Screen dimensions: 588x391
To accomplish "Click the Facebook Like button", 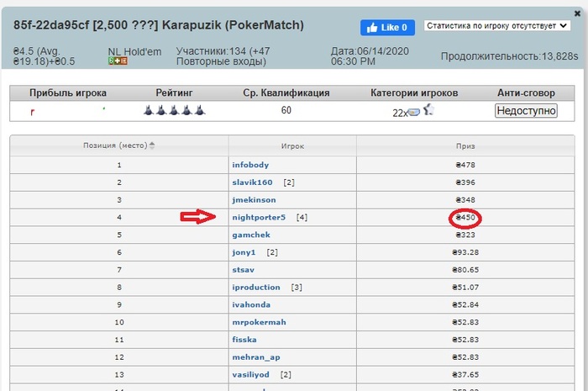I will pyautogui.click(x=387, y=28).
